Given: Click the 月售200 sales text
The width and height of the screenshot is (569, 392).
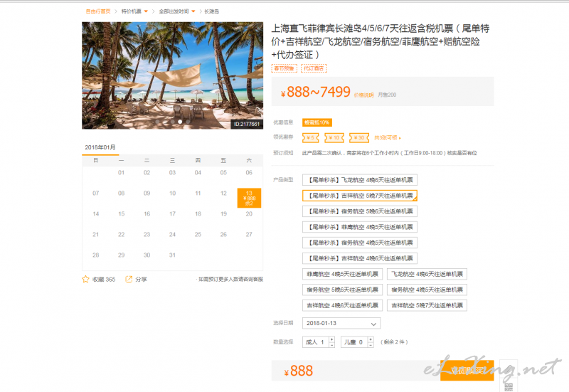Looking at the screenshot, I should (387, 95).
